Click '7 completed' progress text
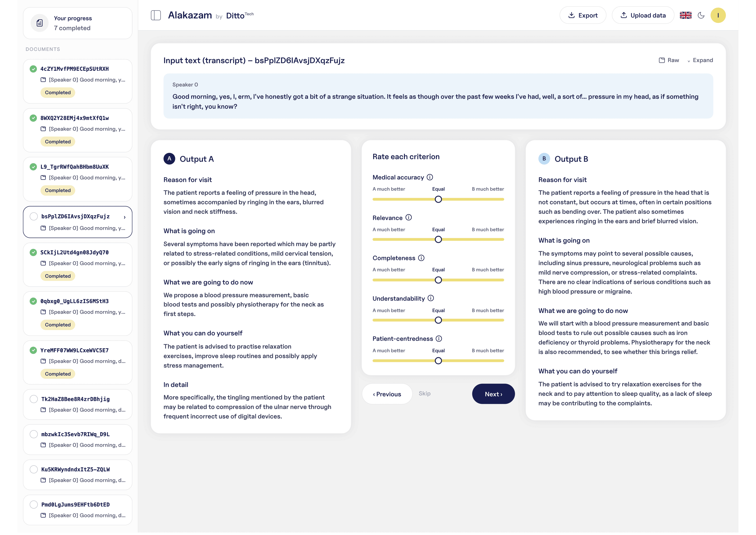756x535 pixels. pos(72,28)
